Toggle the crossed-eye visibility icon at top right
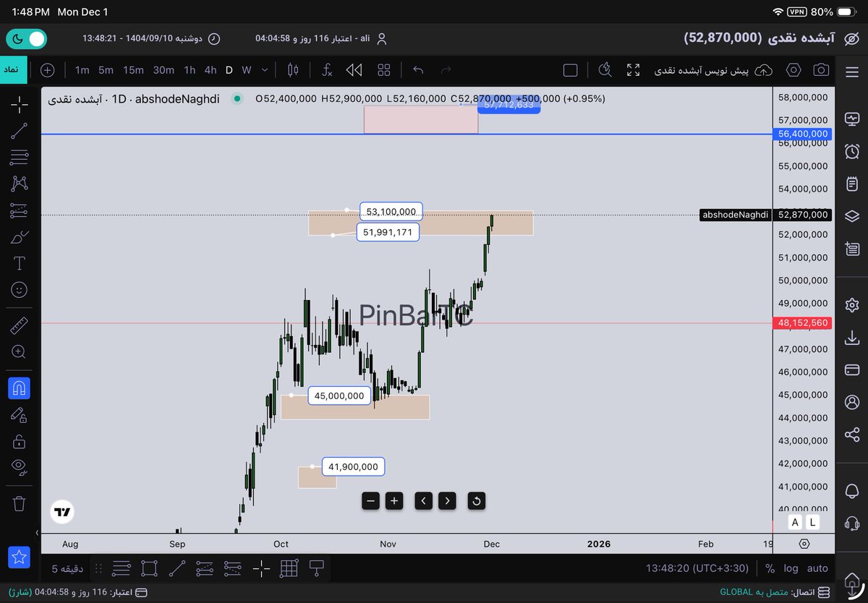868x603 pixels. click(x=851, y=38)
